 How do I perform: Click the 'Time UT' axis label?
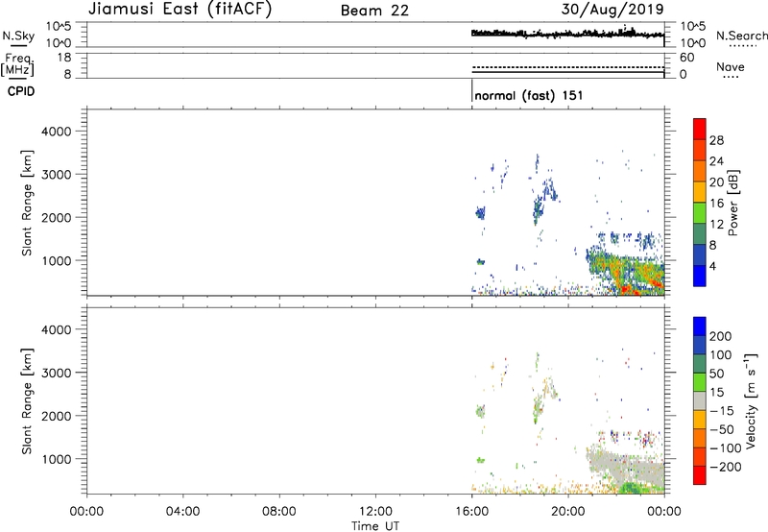coord(375,526)
